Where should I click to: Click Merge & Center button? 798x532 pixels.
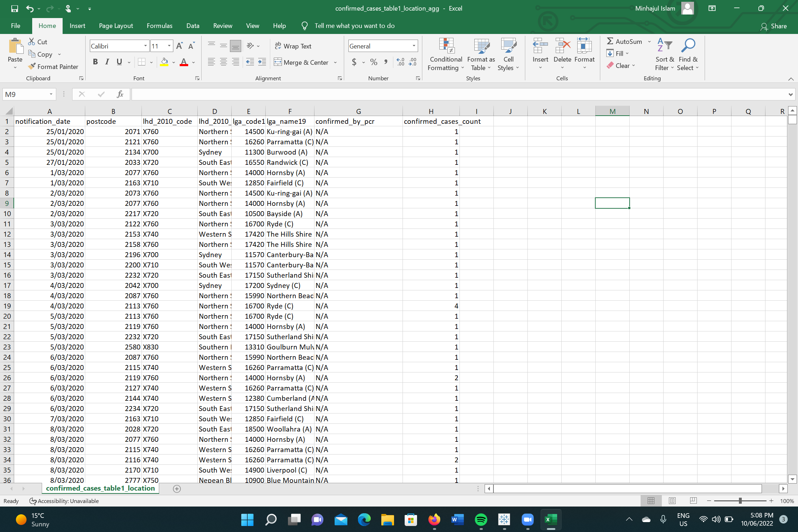pyautogui.click(x=302, y=62)
